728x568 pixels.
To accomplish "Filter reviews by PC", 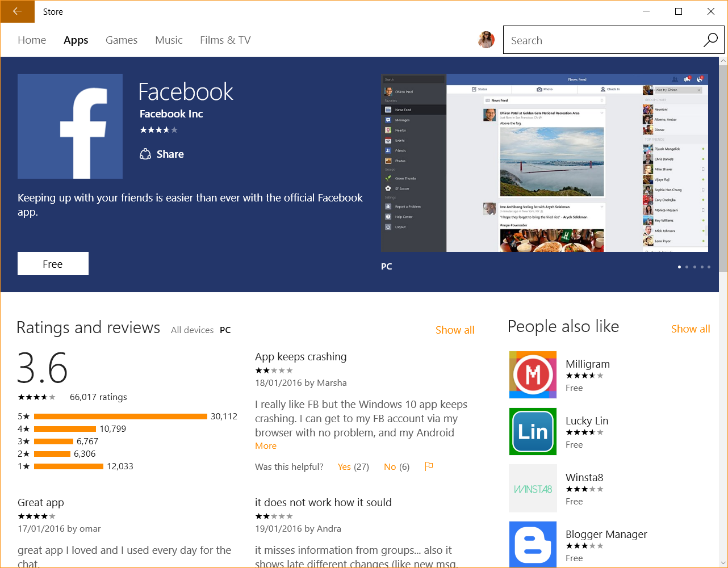I will pos(225,330).
